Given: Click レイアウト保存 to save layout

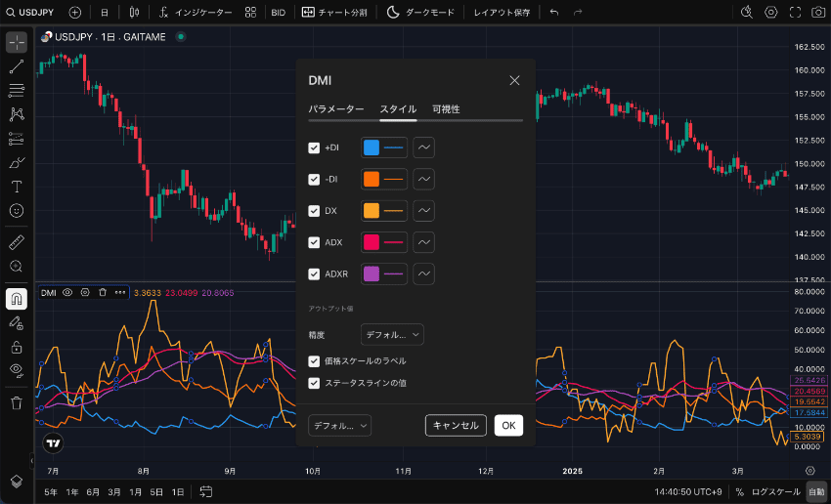Looking at the screenshot, I should click(x=502, y=12).
